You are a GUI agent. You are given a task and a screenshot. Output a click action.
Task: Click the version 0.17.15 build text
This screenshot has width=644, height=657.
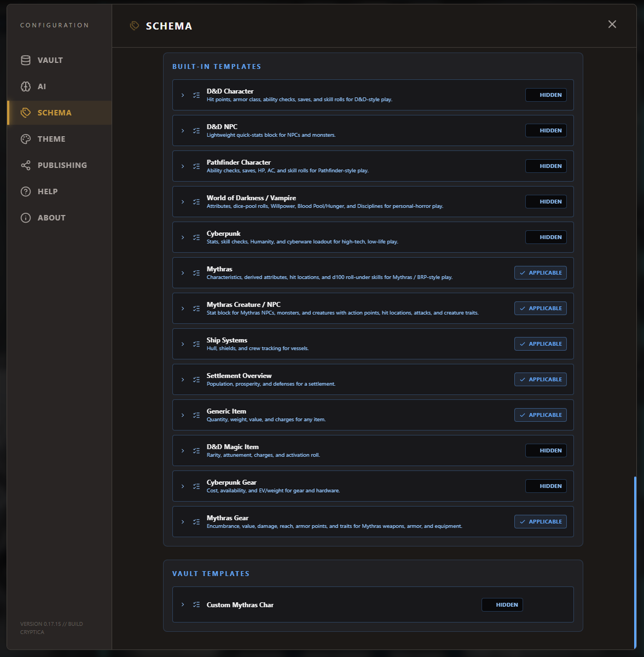51,628
